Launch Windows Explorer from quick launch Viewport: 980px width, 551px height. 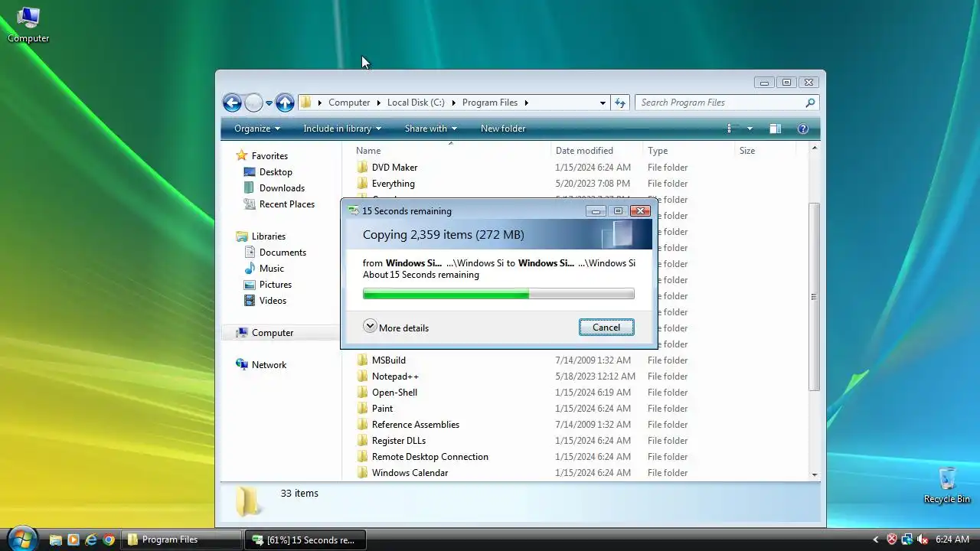(x=55, y=540)
